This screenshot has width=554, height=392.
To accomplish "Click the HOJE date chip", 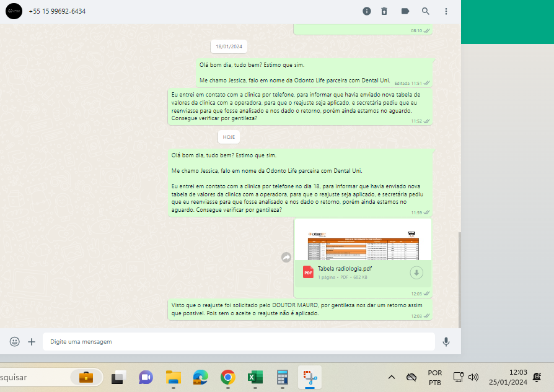I will pos(229,137).
